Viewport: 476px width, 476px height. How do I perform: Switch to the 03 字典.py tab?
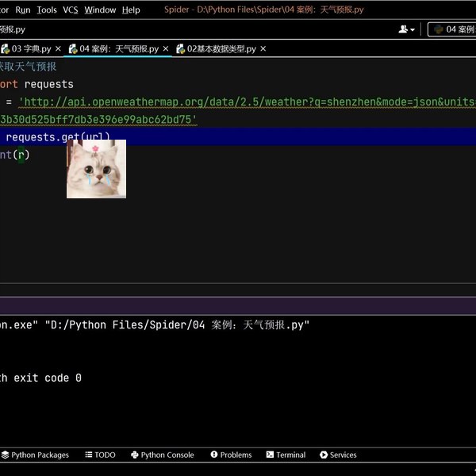[31, 49]
